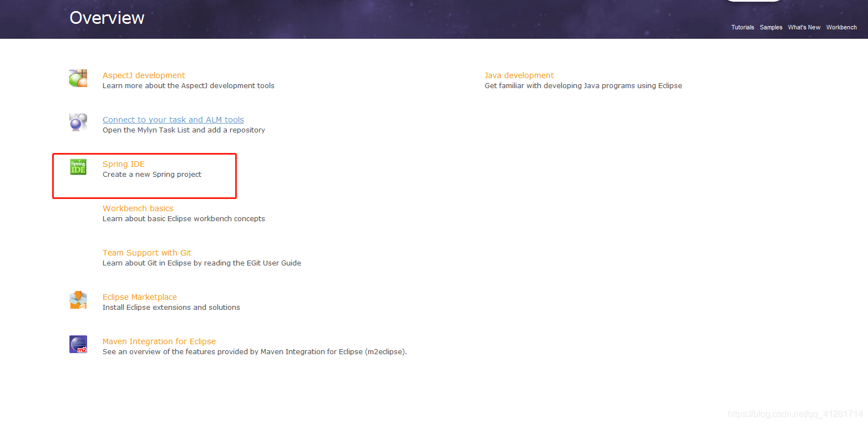The width and height of the screenshot is (868, 424).
Task: Click "Get familiar with developing Java programs" text
Action: (583, 86)
